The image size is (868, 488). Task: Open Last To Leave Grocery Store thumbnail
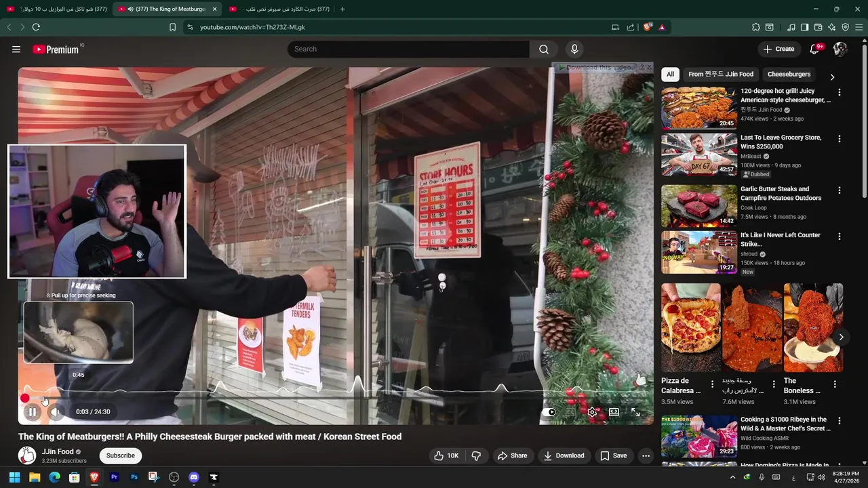coord(699,154)
